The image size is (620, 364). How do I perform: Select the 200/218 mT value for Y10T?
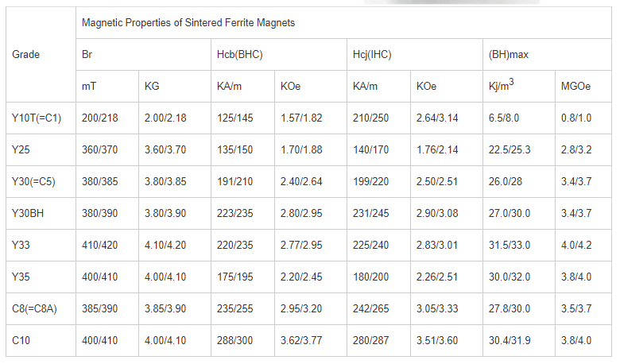[x=99, y=118]
